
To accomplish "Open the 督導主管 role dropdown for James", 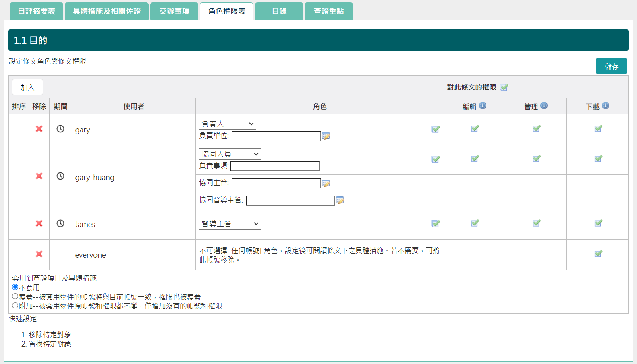I will [230, 224].
